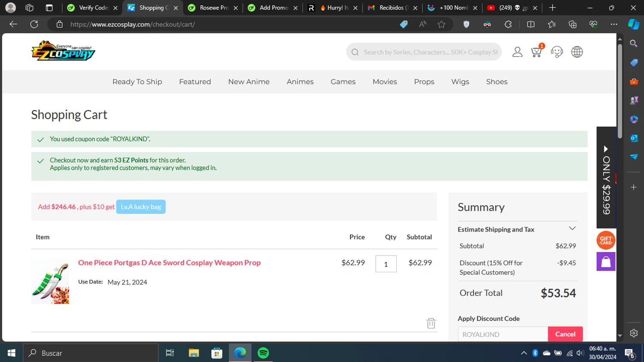The height and width of the screenshot is (362, 644).
Task: Open the Movies menu
Action: (x=385, y=82)
